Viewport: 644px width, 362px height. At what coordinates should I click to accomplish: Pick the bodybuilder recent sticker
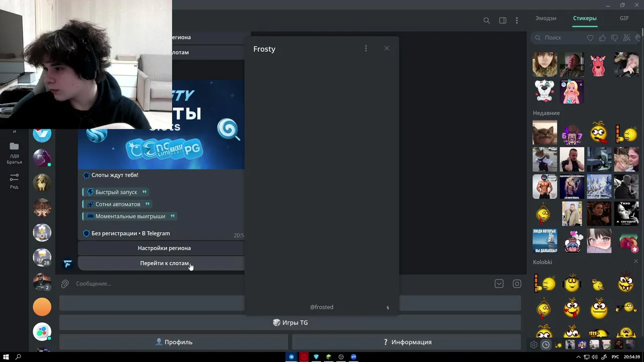coord(545,187)
